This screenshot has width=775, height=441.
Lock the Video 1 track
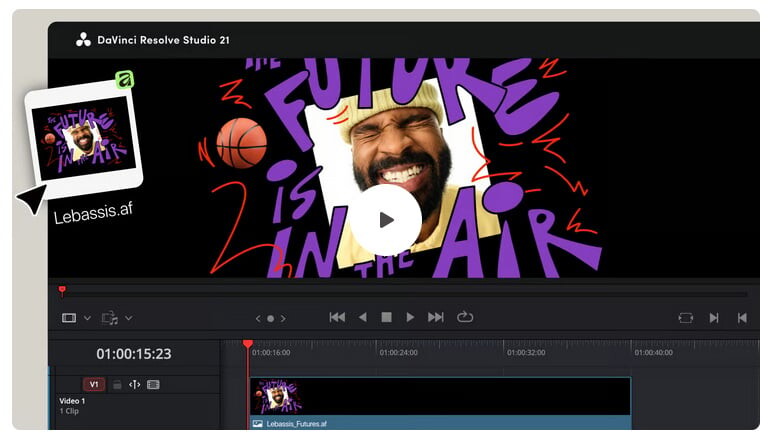(116, 384)
